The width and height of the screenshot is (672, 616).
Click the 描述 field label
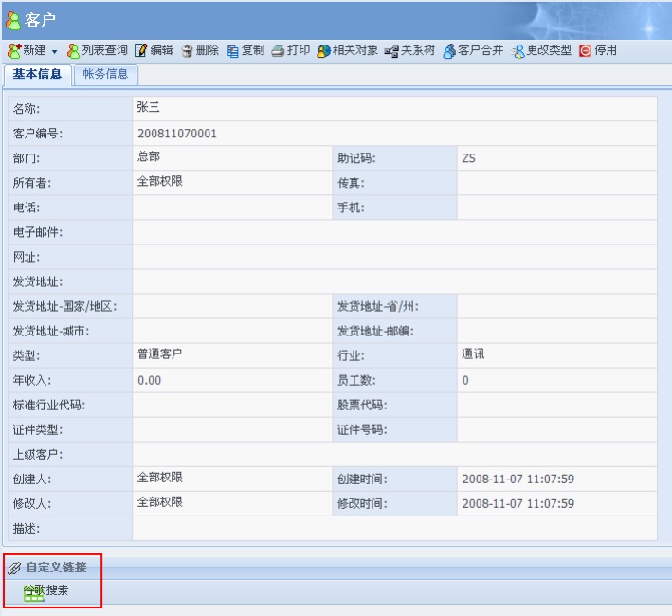point(27,529)
